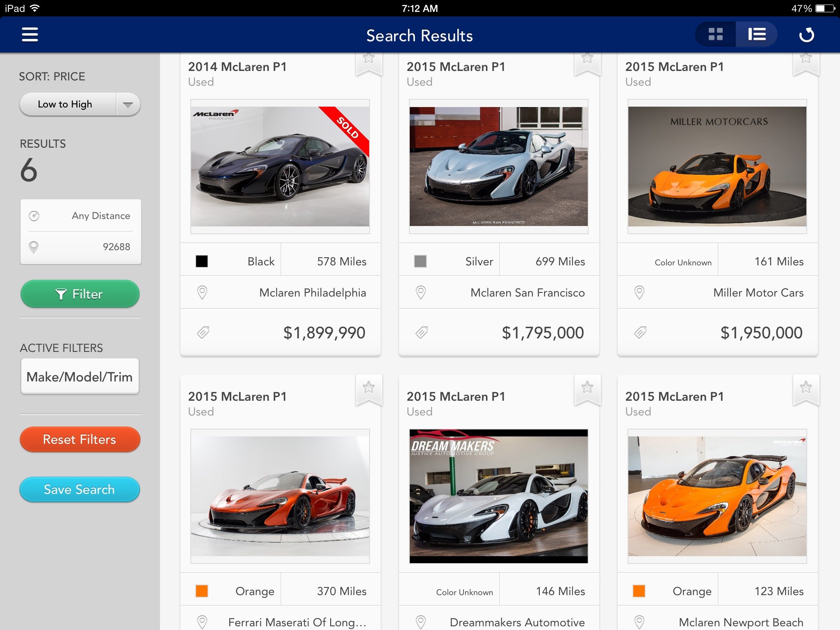This screenshot has width=840, height=630.
Task: Tap the Wi-Fi status icon
Action: [x=35, y=8]
